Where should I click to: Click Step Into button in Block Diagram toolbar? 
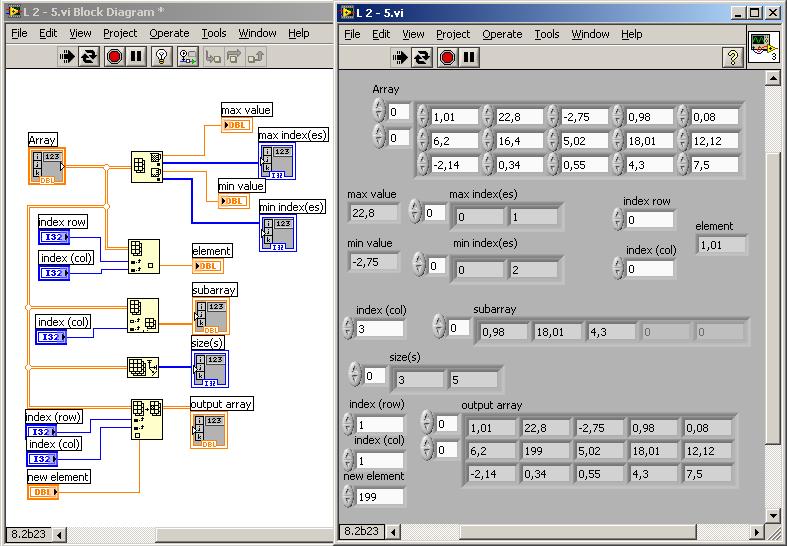(x=213, y=57)
